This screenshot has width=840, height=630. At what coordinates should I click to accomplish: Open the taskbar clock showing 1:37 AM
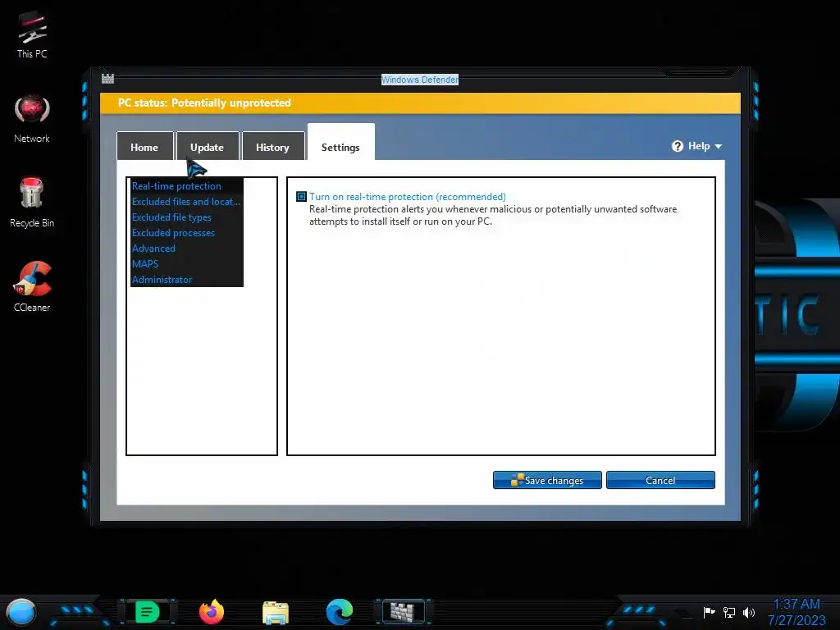(x=797, y=612)
